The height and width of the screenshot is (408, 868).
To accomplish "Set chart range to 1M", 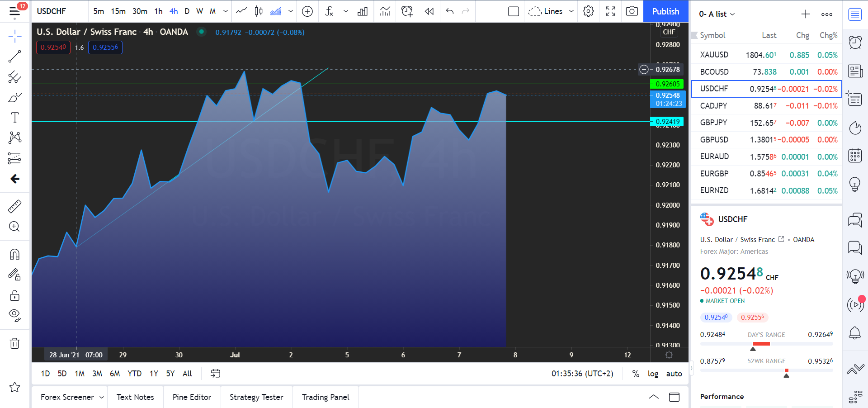I will click(80, 374).
